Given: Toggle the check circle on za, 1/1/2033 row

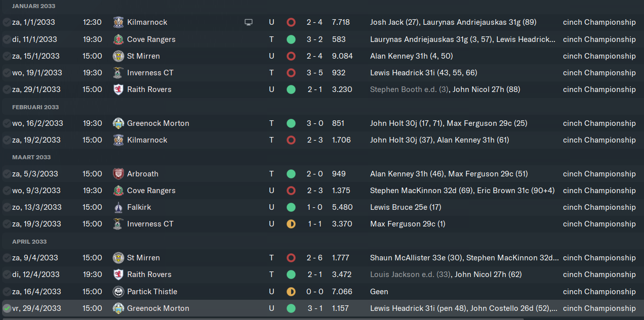Looking at the screenshot, I should coord(7,22).
